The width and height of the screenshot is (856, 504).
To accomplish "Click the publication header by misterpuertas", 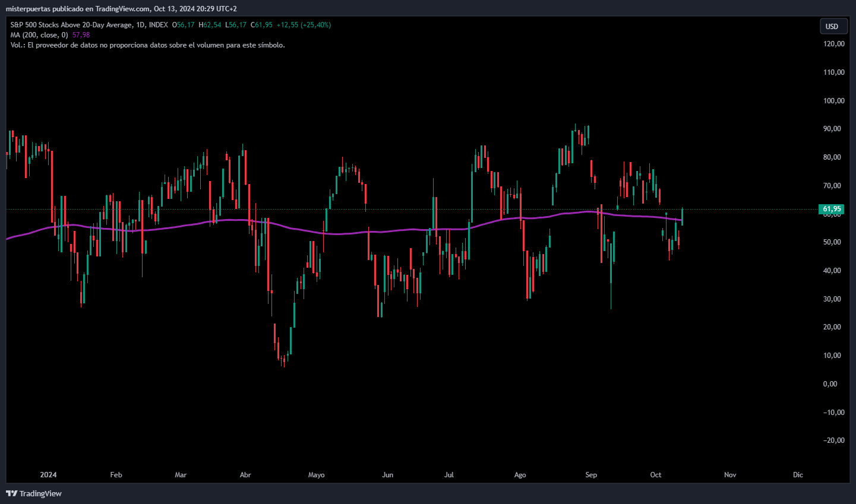I will 121,9.
